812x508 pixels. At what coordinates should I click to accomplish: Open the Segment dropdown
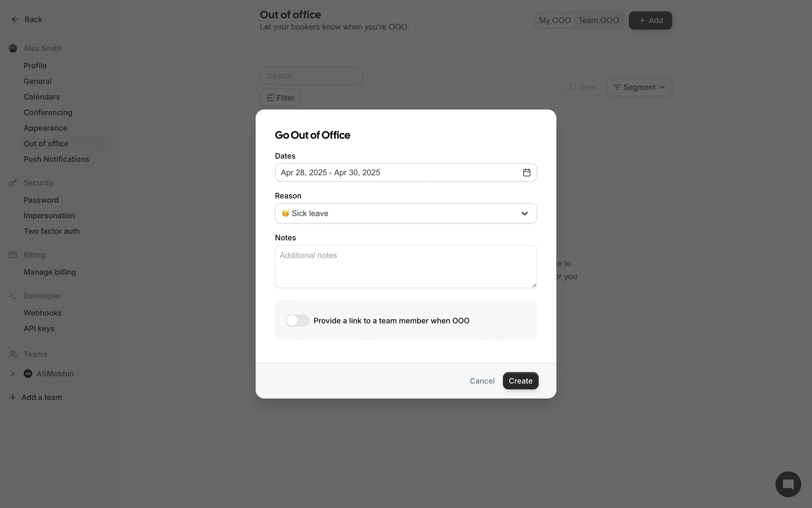point(639,87)
